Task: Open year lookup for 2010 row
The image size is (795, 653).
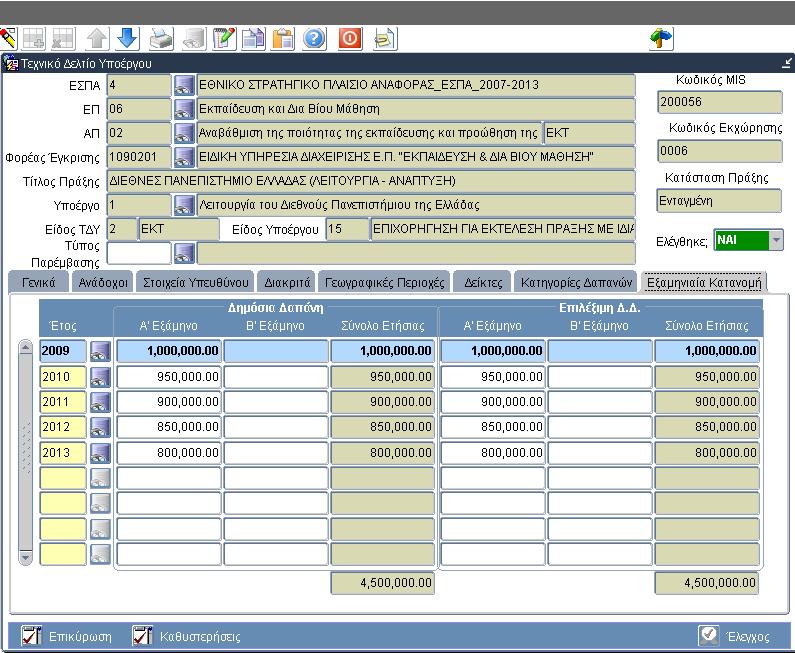Action: click(100, 377)
